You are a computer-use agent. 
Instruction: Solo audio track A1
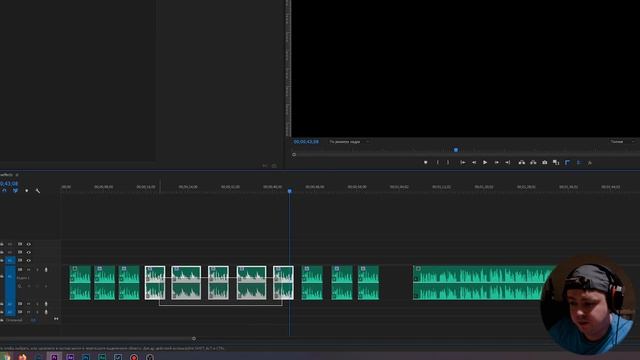point(37,270)
